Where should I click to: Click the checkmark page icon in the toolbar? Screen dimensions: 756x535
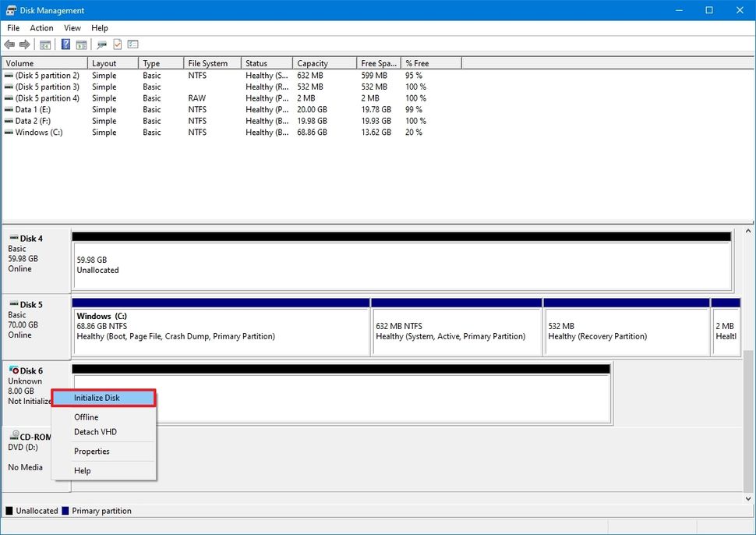coord(118,44)
